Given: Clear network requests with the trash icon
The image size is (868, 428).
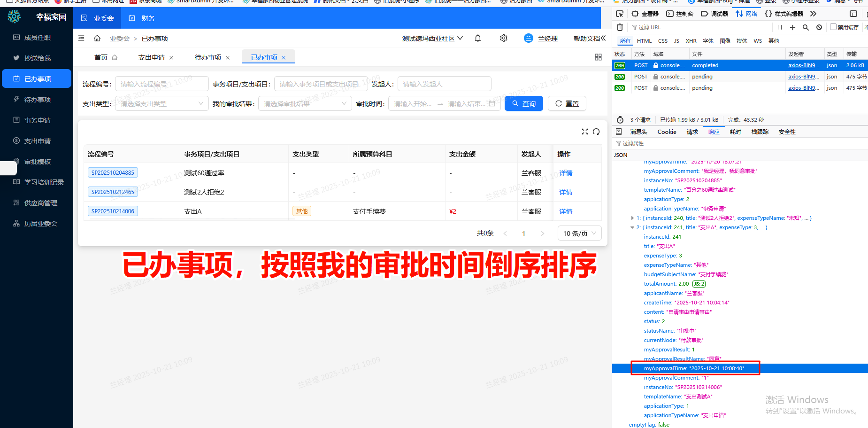Looking at the screenshot, I should pos(620,27).
